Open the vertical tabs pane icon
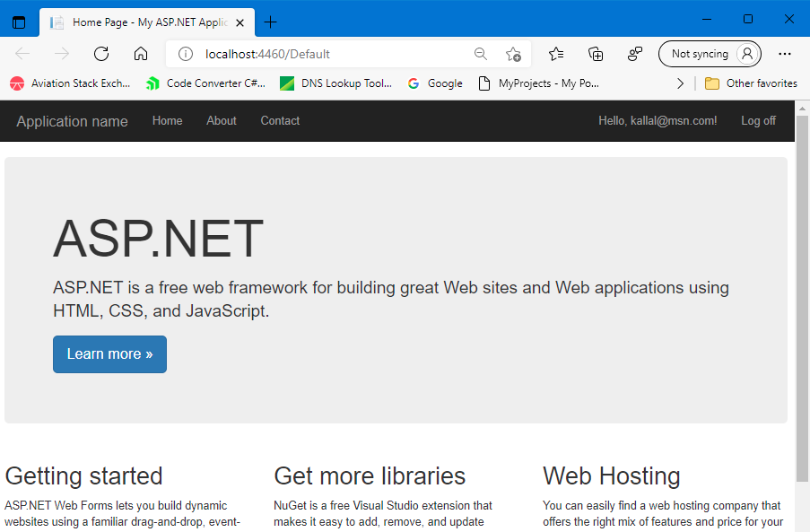This screenshot has height=532, width=810. [x=19, y=22]
